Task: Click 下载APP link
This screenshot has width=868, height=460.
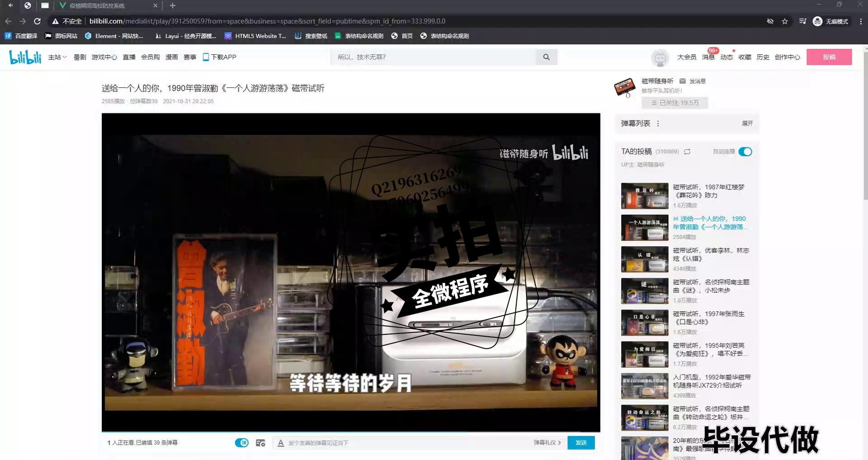Action: (220, 57)
